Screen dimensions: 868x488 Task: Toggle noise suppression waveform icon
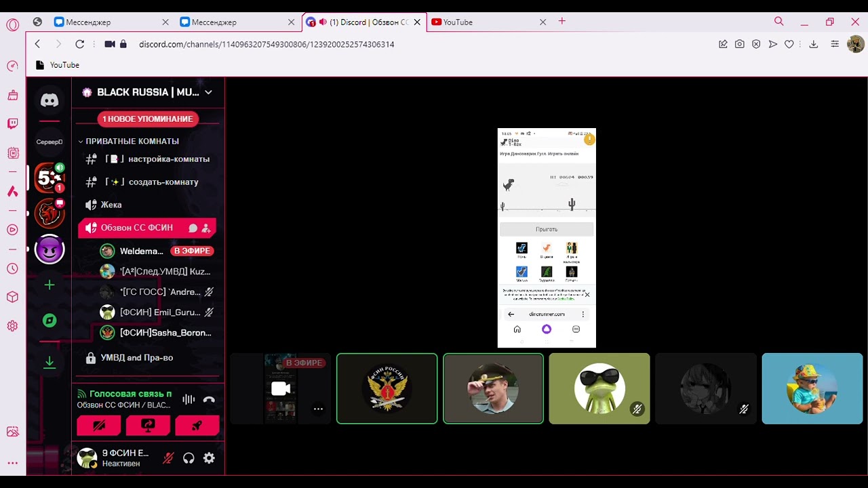(x=189, y=399)
